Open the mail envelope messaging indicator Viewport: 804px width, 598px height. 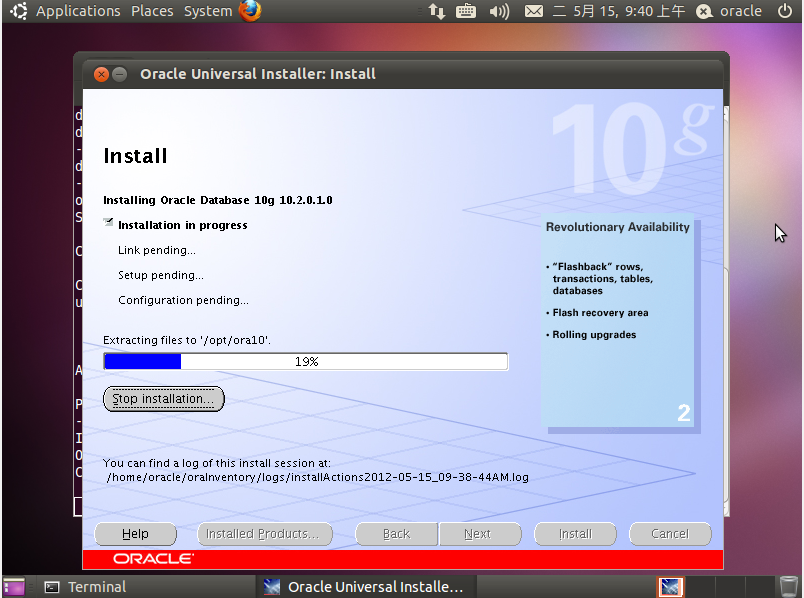(x=534, y=11)
